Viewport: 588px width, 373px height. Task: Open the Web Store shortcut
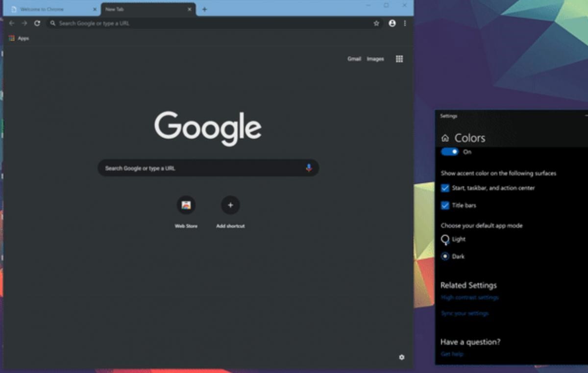(x=186, y=205)
